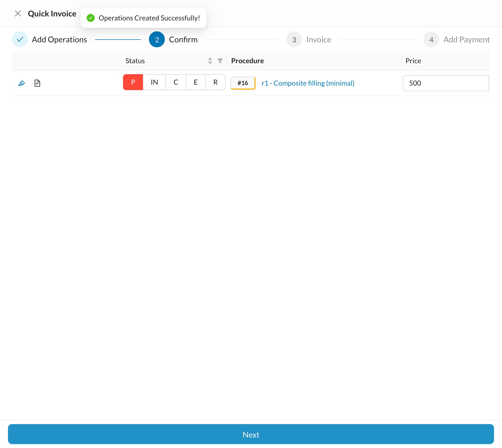Sort the Status column
The image size is (502, 448).
(210, 61)
